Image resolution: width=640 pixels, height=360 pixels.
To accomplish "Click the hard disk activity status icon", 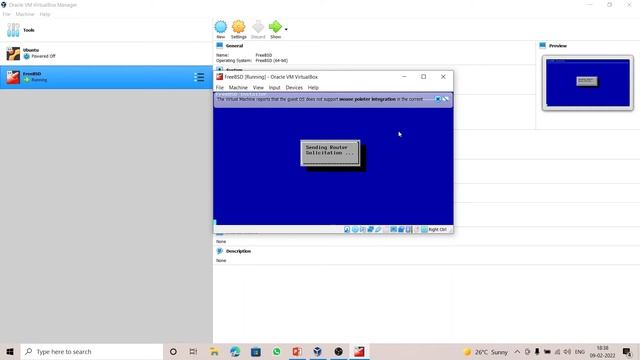I will 347,229.
